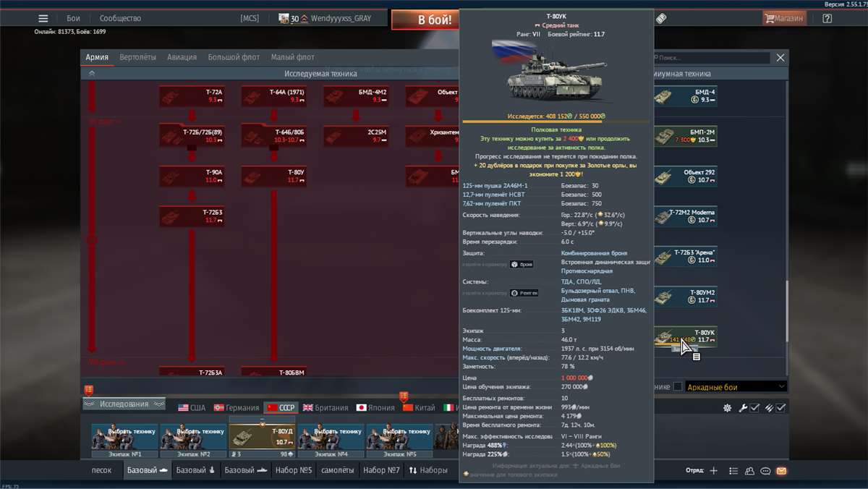Switch to the Армия tab
This screenshot has width=868, height=489.
(x=97, y=57)
